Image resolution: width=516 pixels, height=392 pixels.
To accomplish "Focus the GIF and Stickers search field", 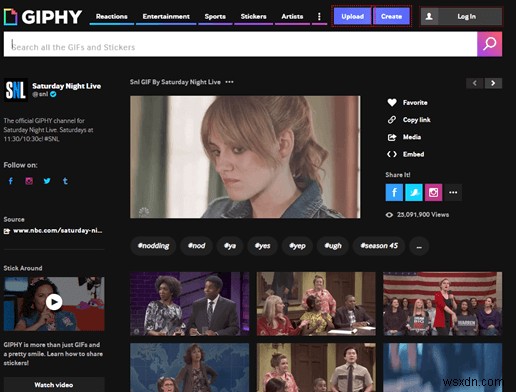I will point(240,44).
